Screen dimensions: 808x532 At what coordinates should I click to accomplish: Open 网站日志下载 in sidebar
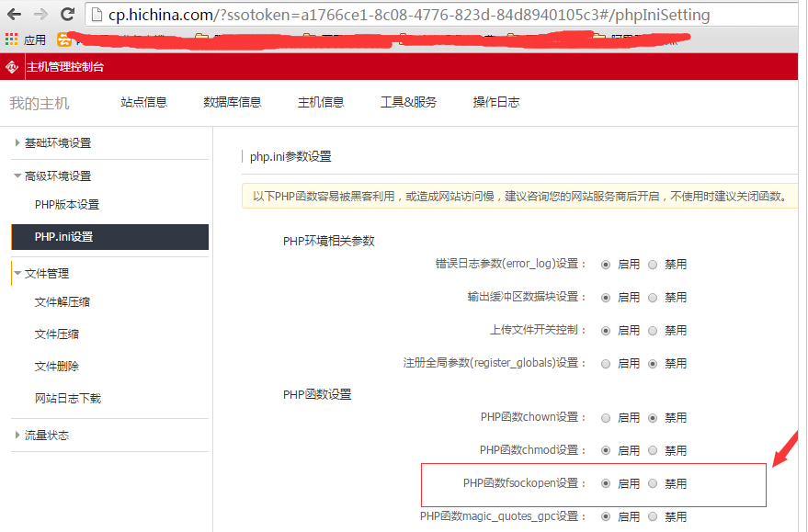tap(67, 398)
